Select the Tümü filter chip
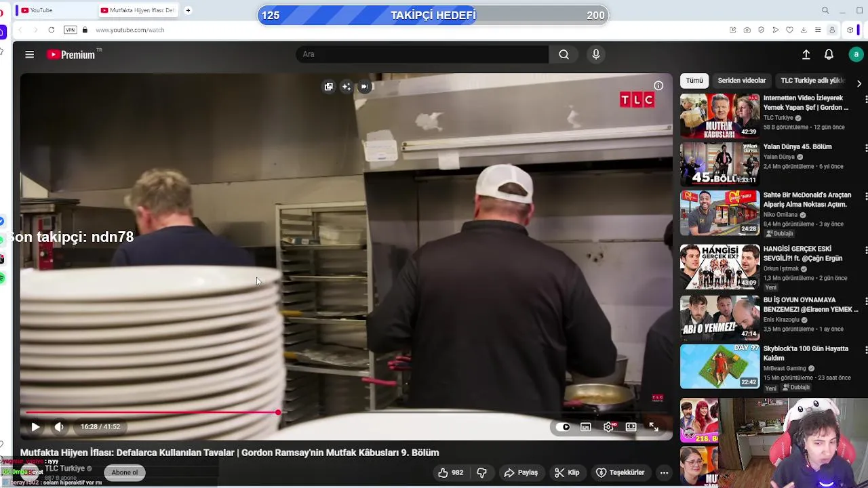 coord(694,81)
